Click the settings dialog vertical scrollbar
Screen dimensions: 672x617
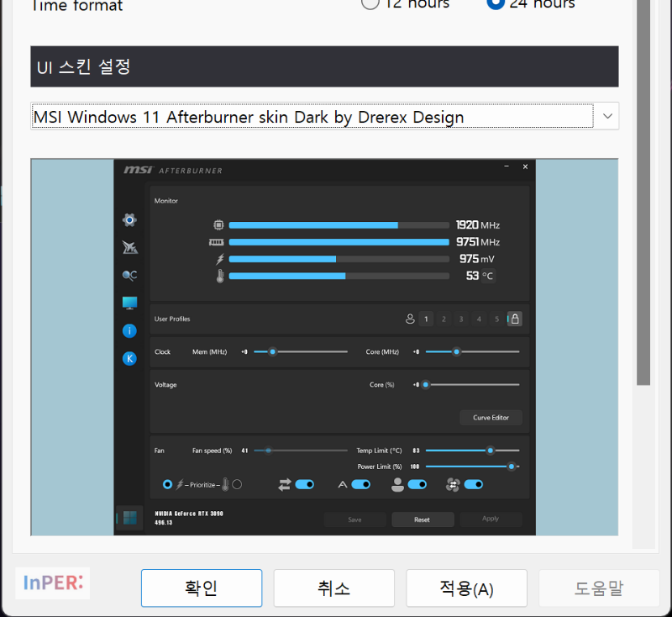tap(643, 193)
